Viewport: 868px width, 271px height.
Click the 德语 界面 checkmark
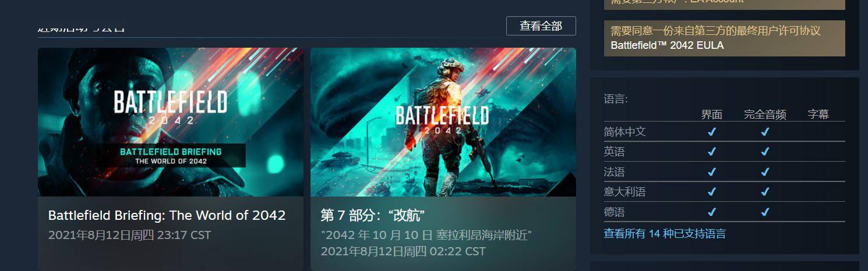point(711,212)
